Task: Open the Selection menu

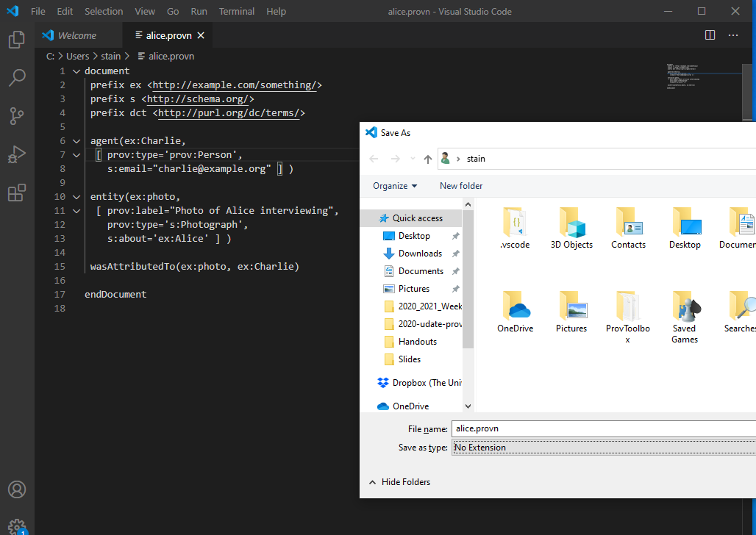Action: 104,11
